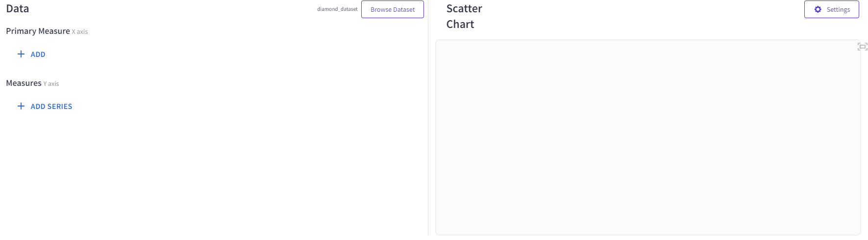
Task: Open the Browse Dataset dialog
Action: (392, 9)
